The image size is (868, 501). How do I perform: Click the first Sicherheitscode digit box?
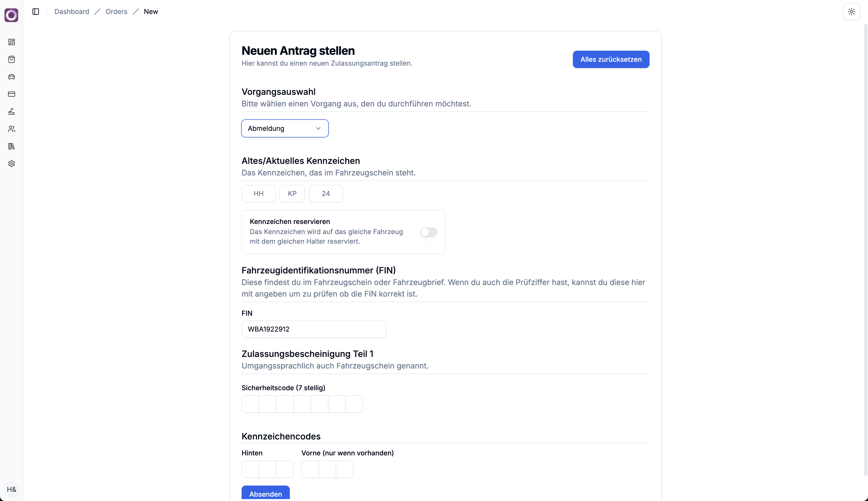point(250,404)
